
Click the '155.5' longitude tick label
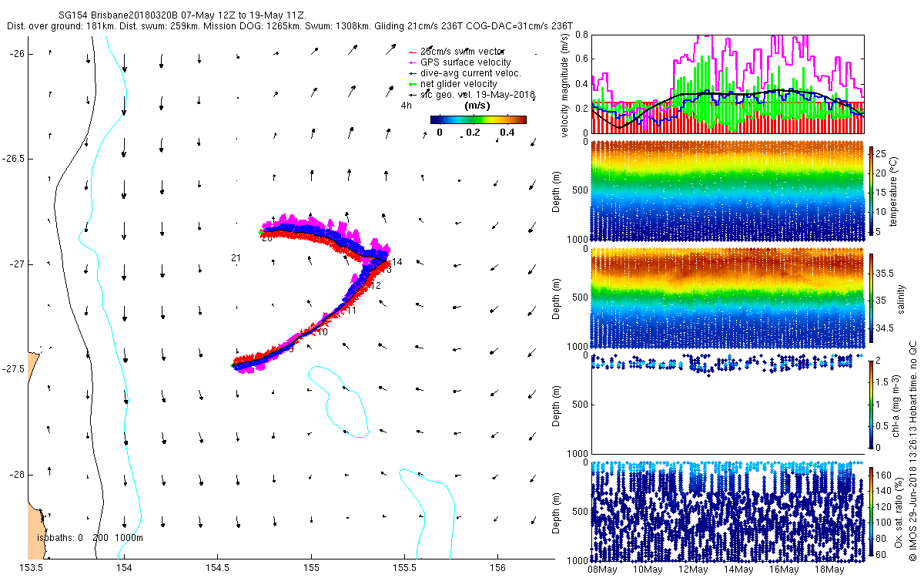pyautogui.click(x=405, y=568)
